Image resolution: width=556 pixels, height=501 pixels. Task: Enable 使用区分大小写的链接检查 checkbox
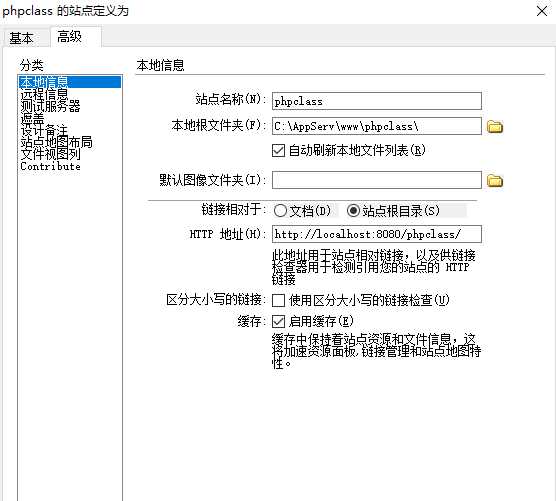tap(278, 300)
